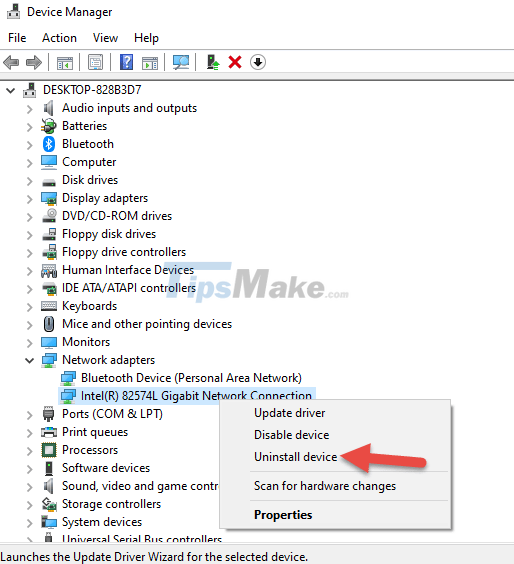514x564 pixels.
Task: Select the Print queues tree item label
Action: (x=95, y=432)
